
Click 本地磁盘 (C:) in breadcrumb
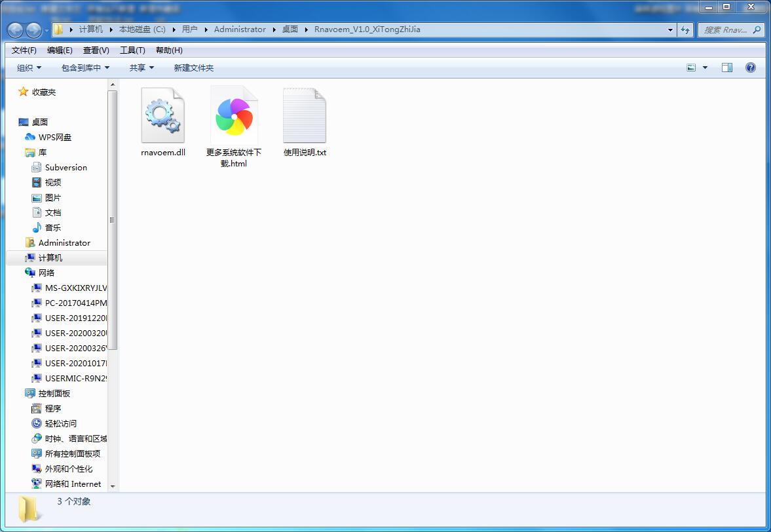(x=142, y=29)
